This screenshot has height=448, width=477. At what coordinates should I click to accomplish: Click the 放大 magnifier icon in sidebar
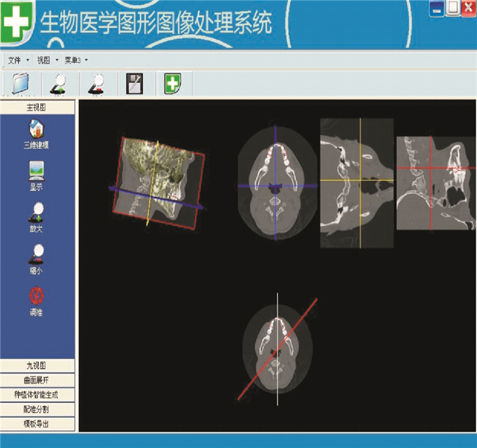pos(36,213)
